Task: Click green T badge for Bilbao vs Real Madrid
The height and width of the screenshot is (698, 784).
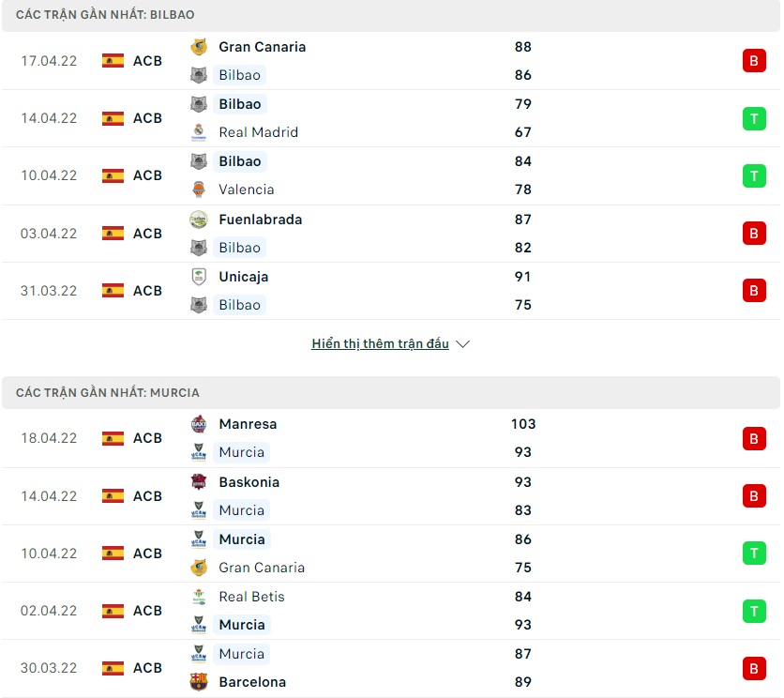Action: coord(754,118)
